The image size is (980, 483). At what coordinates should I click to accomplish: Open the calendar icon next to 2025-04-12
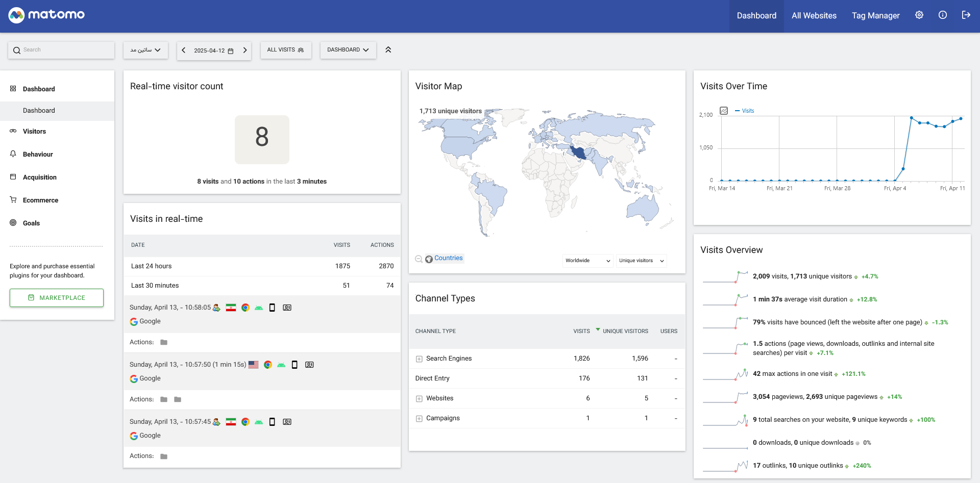point(231,51)
